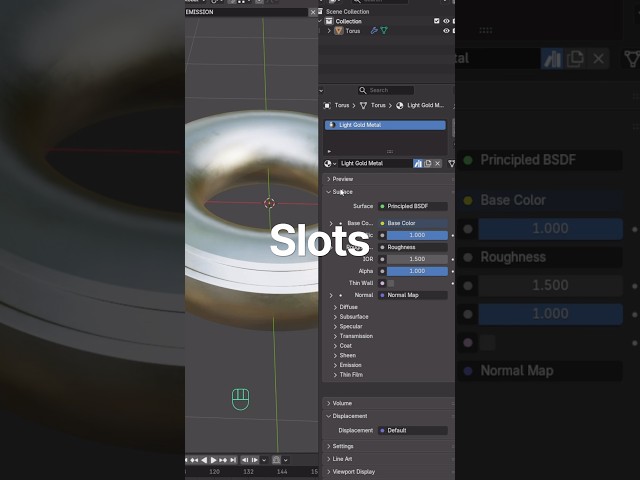The height and width of the screenshot is (480, 640).
Task: Toggle keyframe dot next to Alpha value
Action: (453, 271)
